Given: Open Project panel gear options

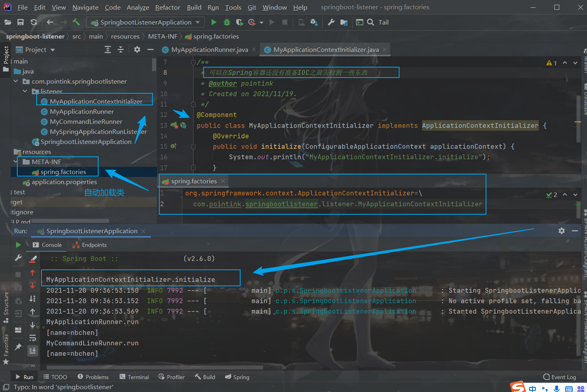Looking at the screenshot, I should (x=137, y=49).
